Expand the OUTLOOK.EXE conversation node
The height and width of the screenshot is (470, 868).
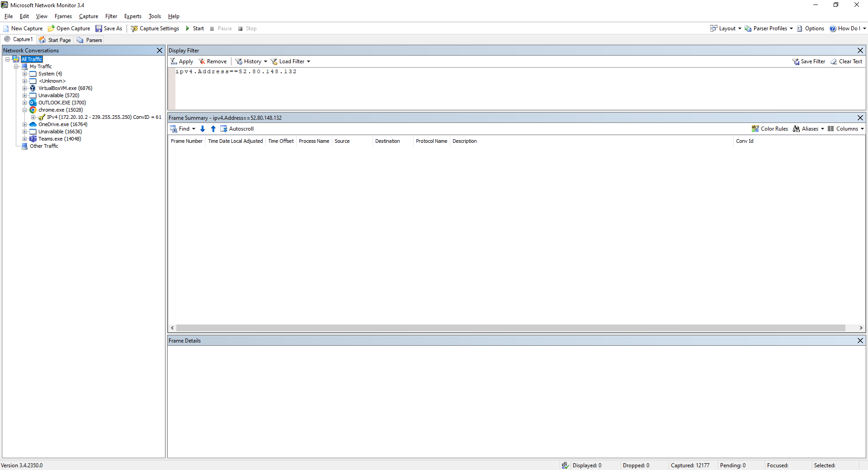click(x=25, y=103)
